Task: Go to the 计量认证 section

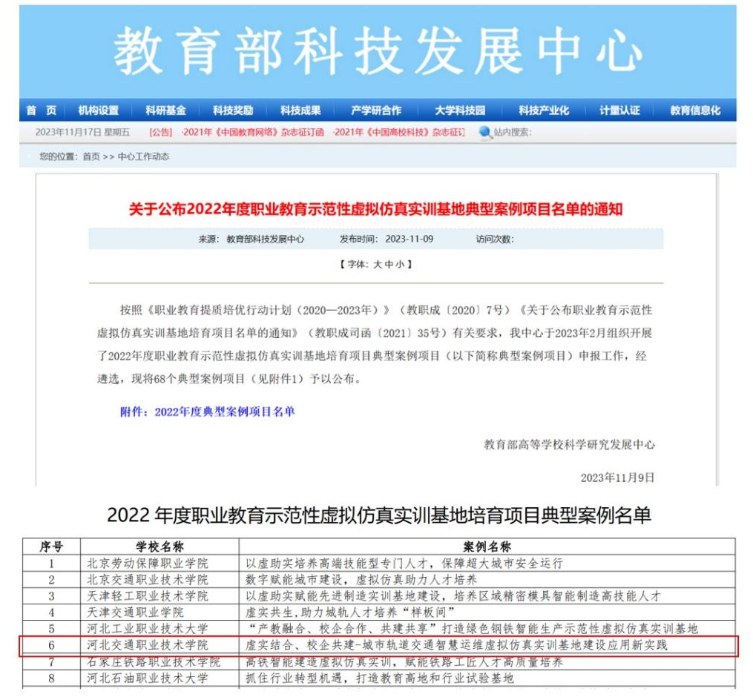Action: (619, 110)
